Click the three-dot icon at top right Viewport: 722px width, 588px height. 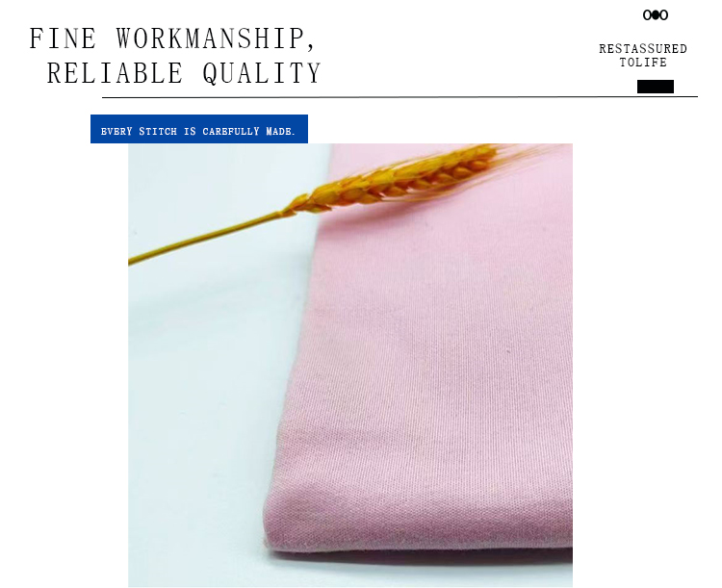[656, 15]
